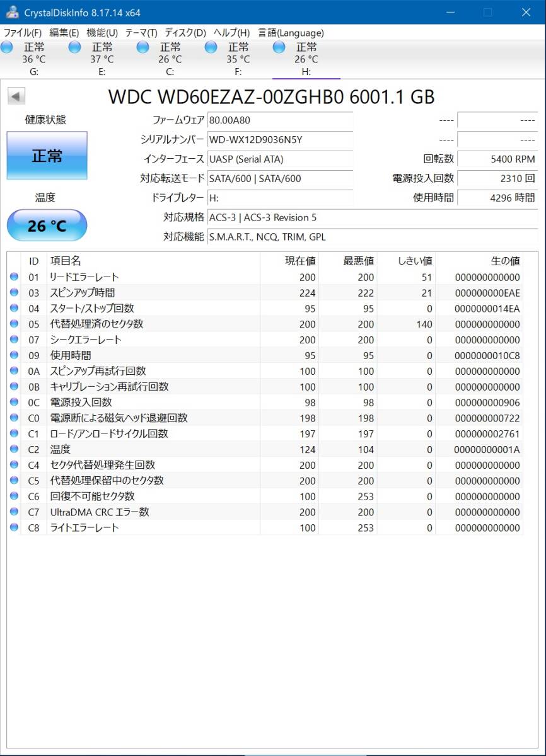Click the 26 °C temperature button
The height and width of the screenshot is (756, 546).
click(47, 226)
